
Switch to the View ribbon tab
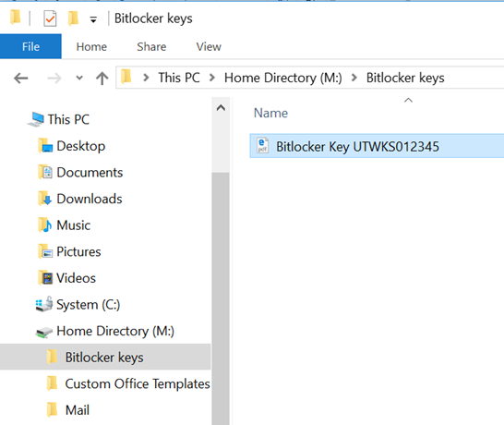pyautogui.click(x=209, y=47)
